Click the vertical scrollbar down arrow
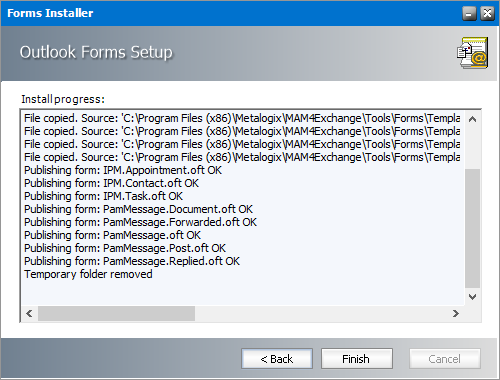Screen dimensions: 500x380 (x=472, y=296)
